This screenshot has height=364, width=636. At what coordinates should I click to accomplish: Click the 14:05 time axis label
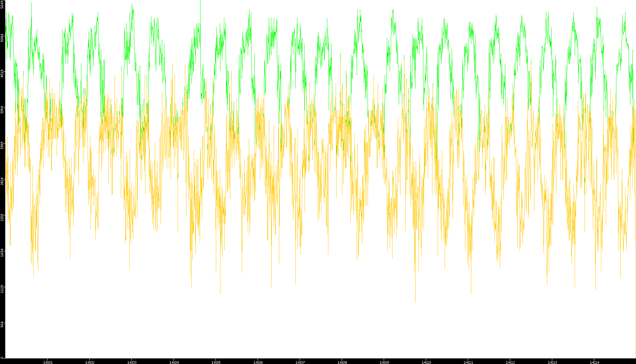[216, 362]
